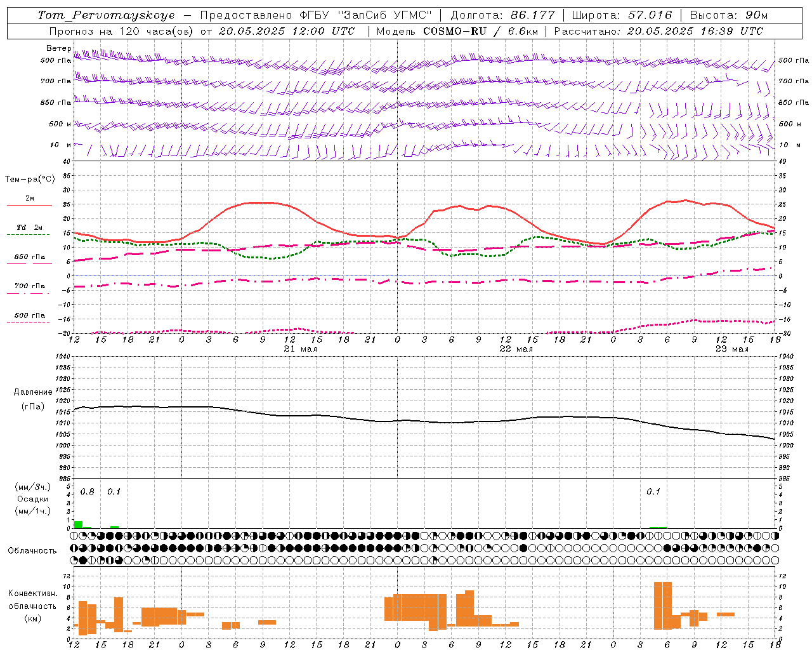The width and height of the screenshot is (812, 650).
Task: Click the computed time 20.05.2025 16:39 UTC
Action: click(695, 31)
